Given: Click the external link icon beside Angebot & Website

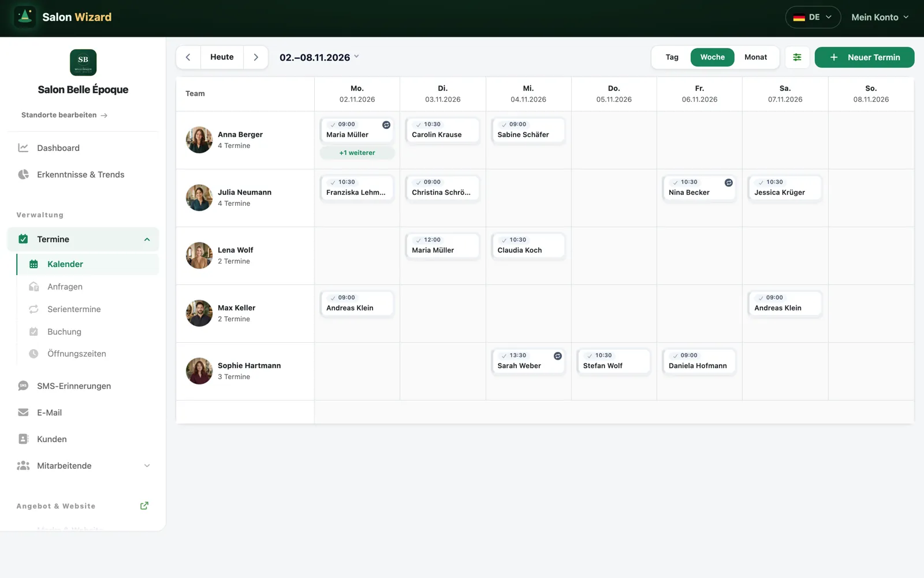Looking at the screenshot, I should click(144, 506).
